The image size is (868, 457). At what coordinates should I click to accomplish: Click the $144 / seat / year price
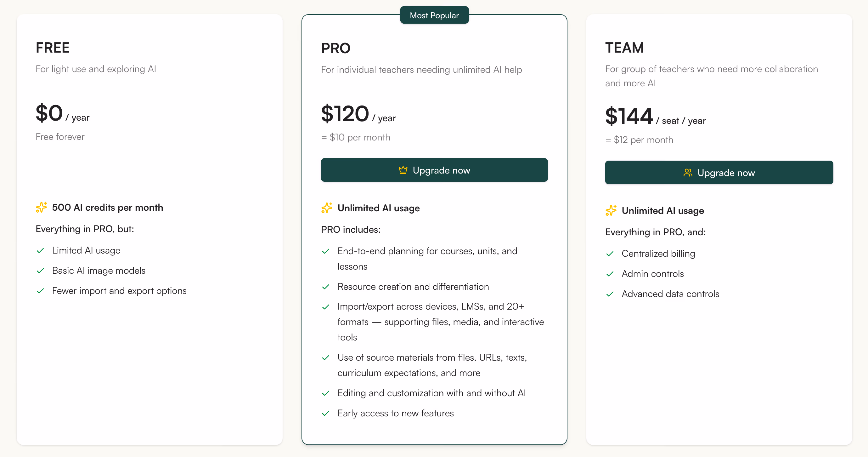[x=655, y=116]
